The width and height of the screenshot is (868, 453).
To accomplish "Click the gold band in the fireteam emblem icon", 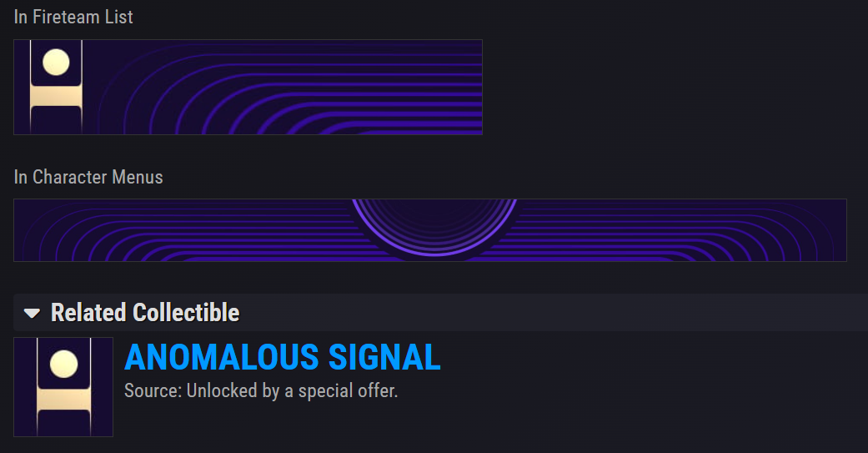I will pyautogui.click(x=56, y=96).
